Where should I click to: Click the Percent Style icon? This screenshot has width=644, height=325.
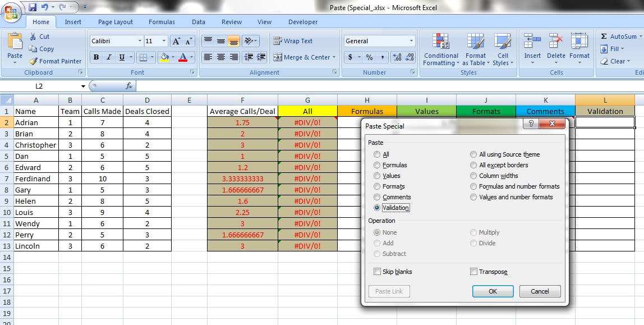click(x=369, y=57)
